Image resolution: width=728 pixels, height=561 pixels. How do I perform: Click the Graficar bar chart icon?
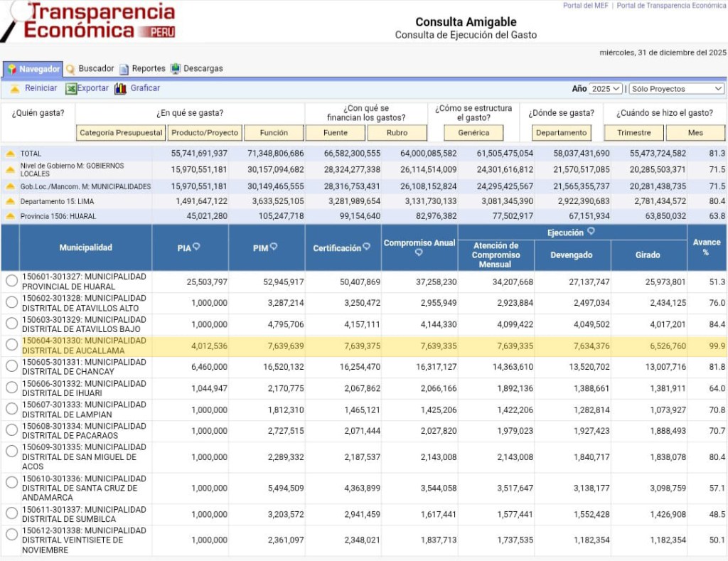(120, 89)
